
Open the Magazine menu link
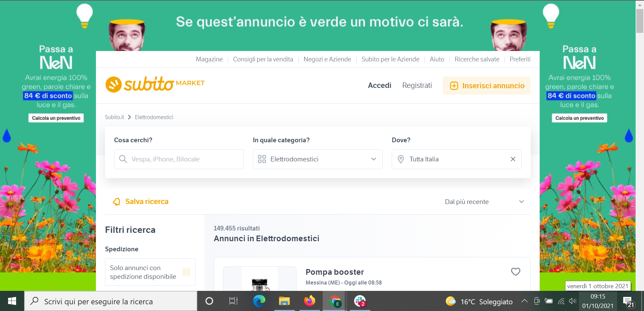(209, 59)
